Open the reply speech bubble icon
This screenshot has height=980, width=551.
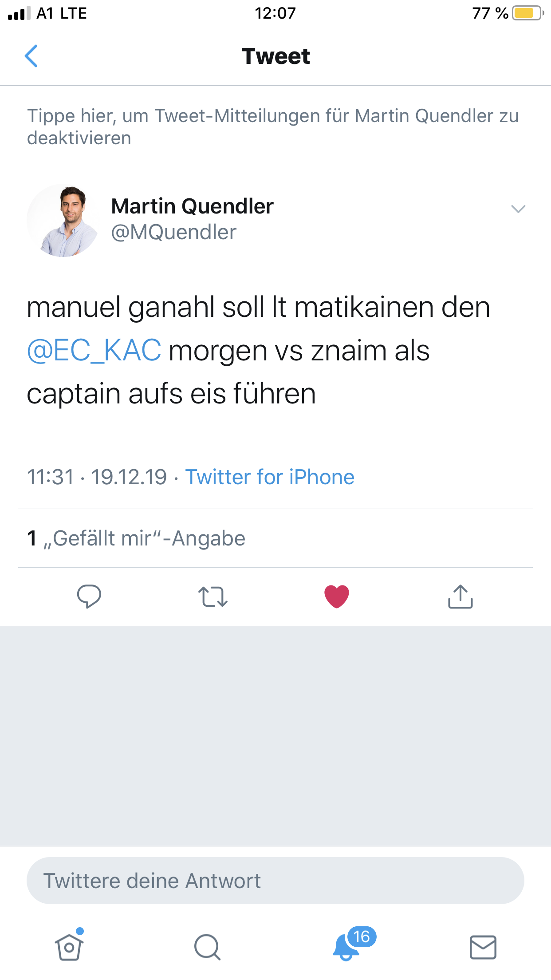[89, 596]
